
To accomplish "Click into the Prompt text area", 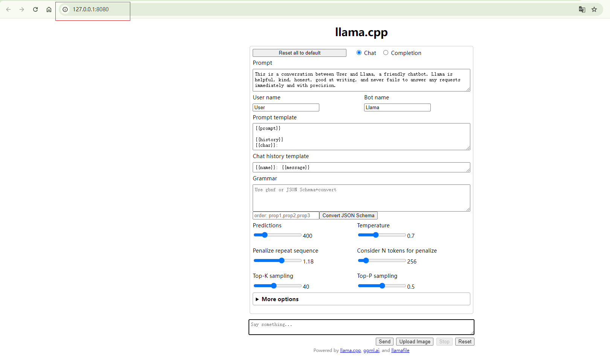I will click(361, 80).
